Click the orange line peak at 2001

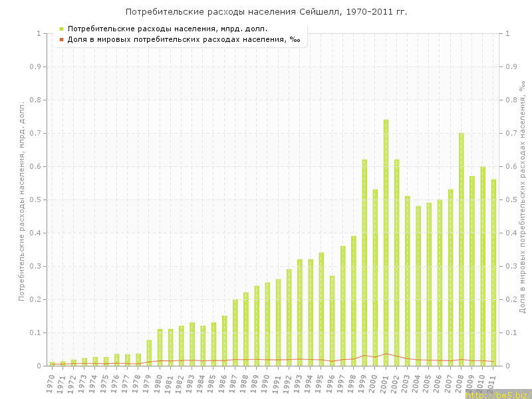[386, 354]
